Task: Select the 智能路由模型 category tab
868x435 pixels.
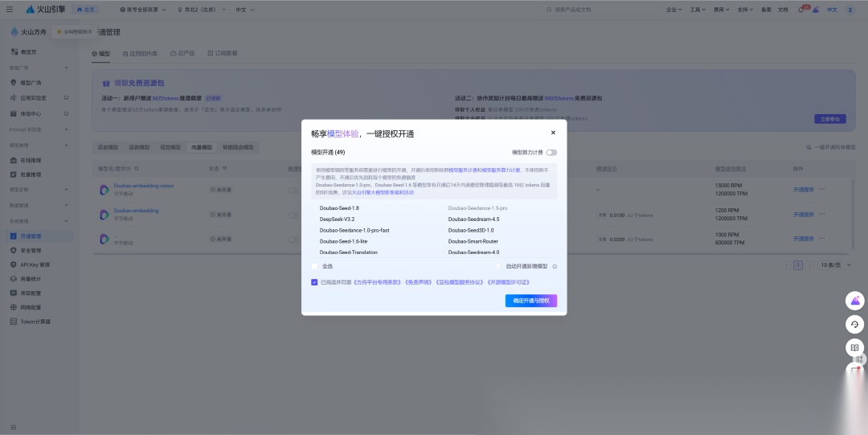Action: 238,147
